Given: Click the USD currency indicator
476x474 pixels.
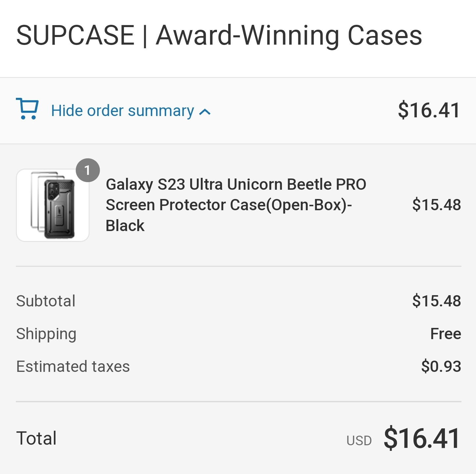Looking at the screenshot, I should (x=359, y=441).
